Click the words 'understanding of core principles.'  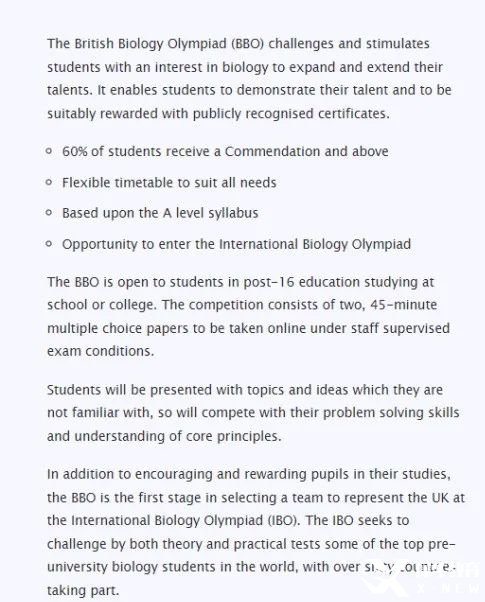(x=178, y=436)
